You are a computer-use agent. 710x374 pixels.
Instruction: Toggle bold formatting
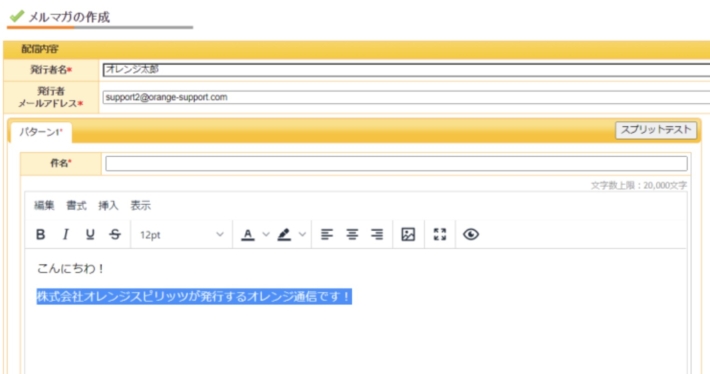tap(40, 234)
